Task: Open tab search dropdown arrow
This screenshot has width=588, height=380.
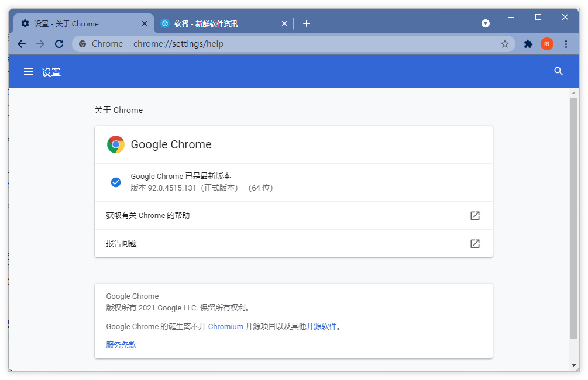Action: (x=485, y=23)
